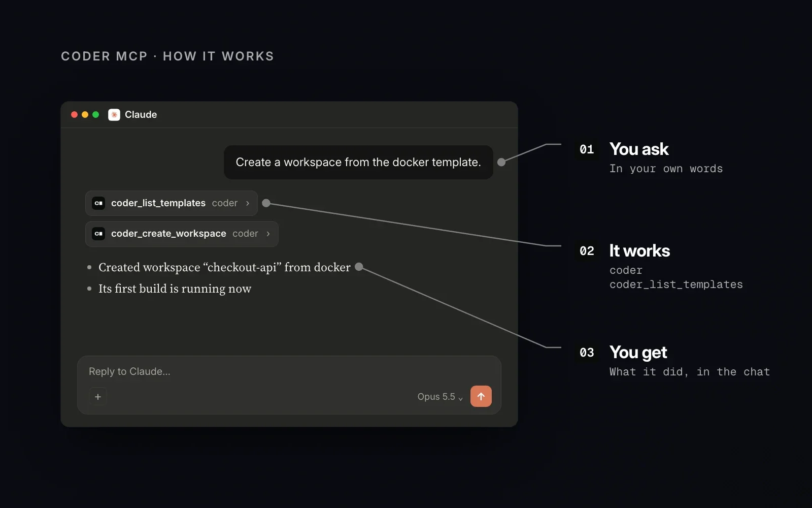Click the user message about docker template
812x508 pixels.
coord(358,162)
